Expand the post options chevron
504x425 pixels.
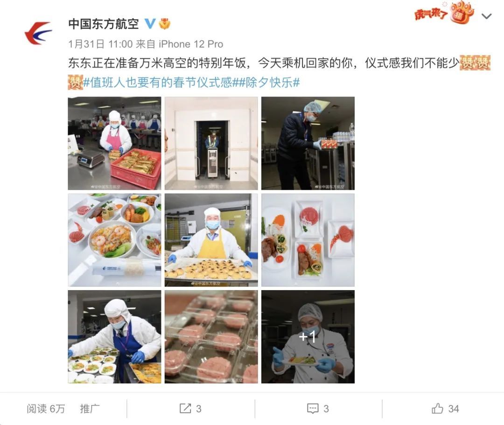(487, 16)
